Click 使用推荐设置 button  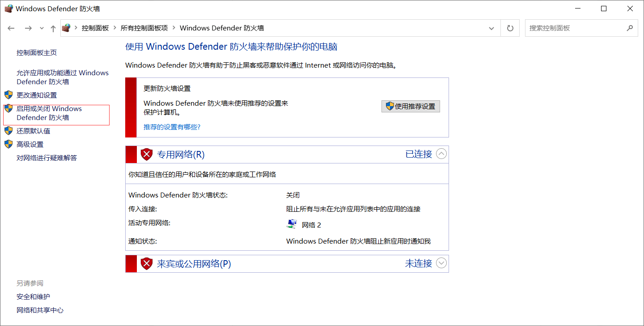[x=411, y=106]
